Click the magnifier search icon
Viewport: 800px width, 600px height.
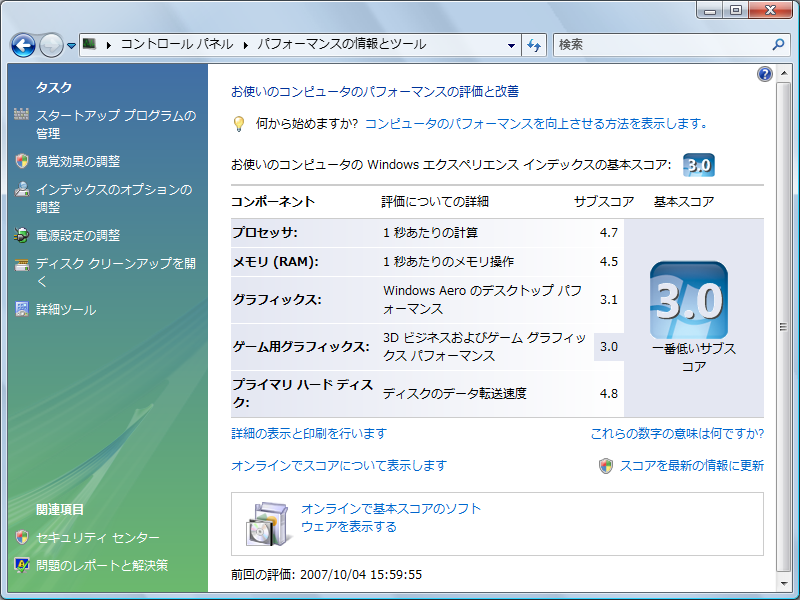point(778,44)
